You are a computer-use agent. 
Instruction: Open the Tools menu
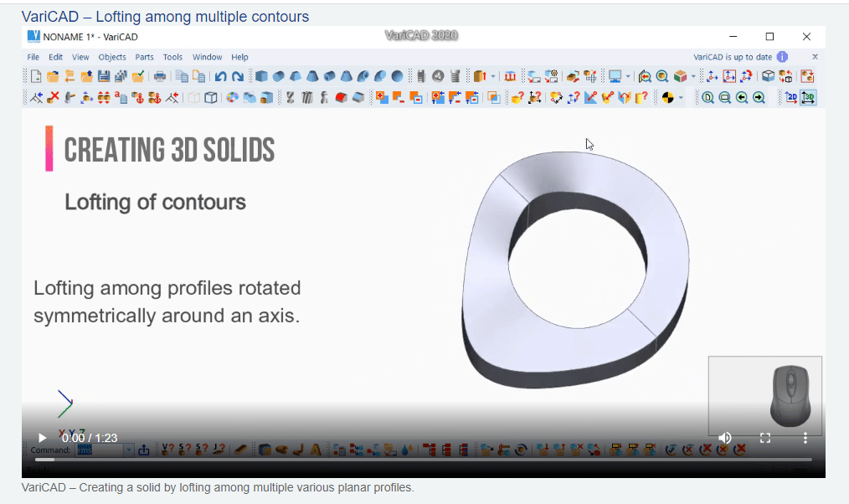(172, 57)
